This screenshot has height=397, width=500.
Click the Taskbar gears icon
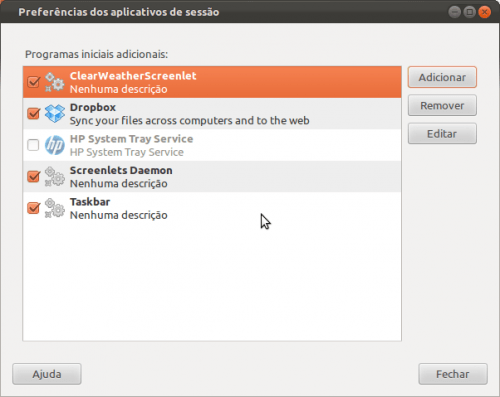coord(55,208)
